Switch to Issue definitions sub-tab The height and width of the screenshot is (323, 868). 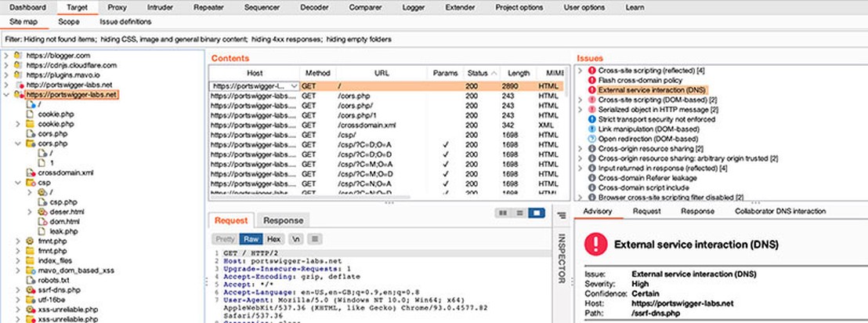point(125,22)
